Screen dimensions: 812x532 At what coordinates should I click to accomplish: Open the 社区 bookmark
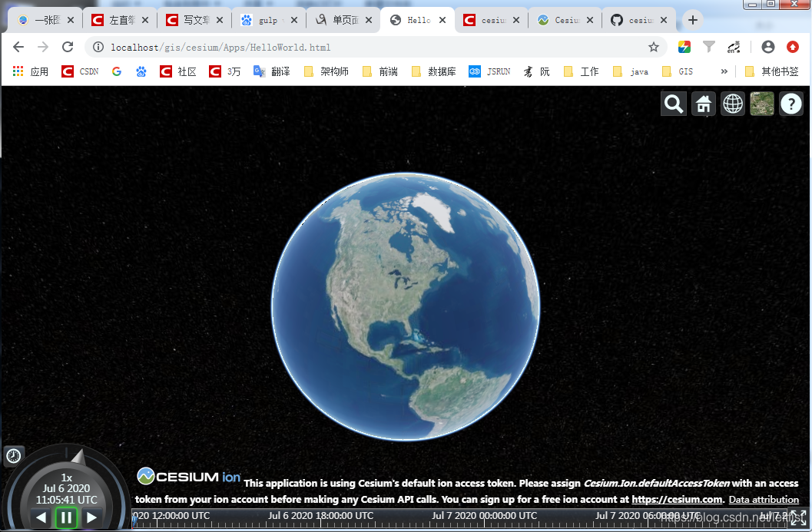pos(178,71)
